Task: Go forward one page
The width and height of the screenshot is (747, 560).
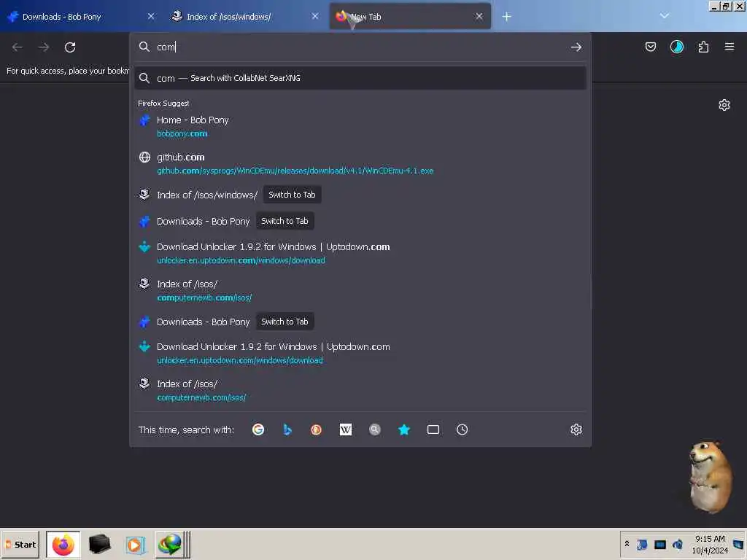Action: [44, 47]
